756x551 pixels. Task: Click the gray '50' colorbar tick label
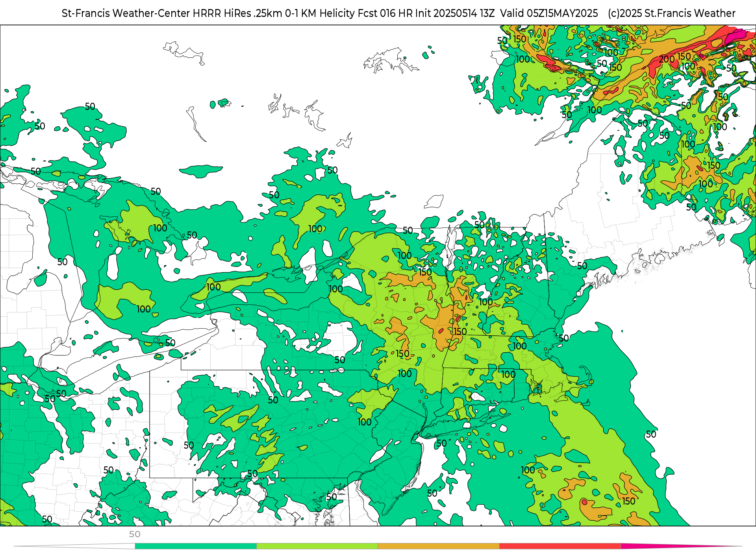135,534
